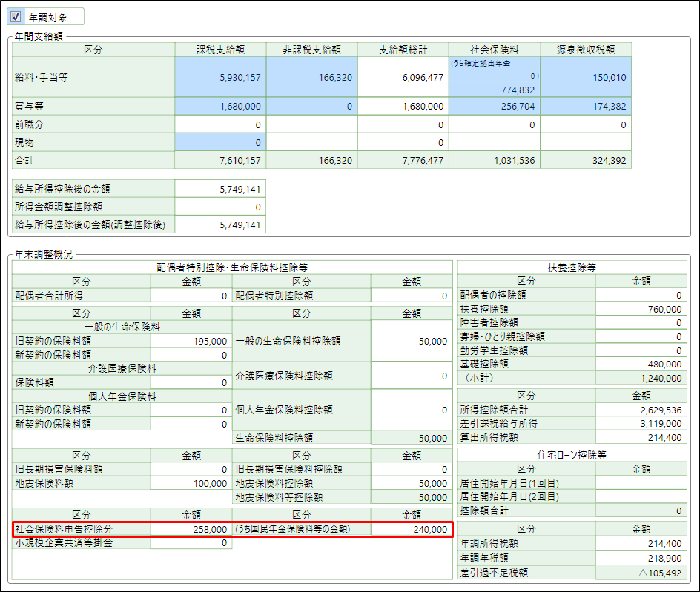Click 給料・手当等 課税支給額 field
The image size is (700, 592).
(220, 77)
